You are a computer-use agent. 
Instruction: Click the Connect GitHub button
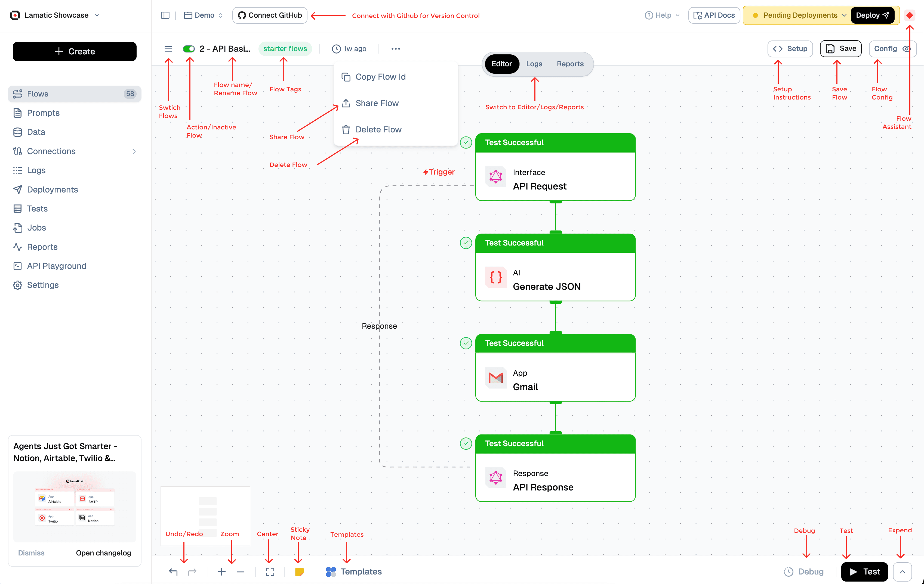pyautogui.click(x=270, y=15)
